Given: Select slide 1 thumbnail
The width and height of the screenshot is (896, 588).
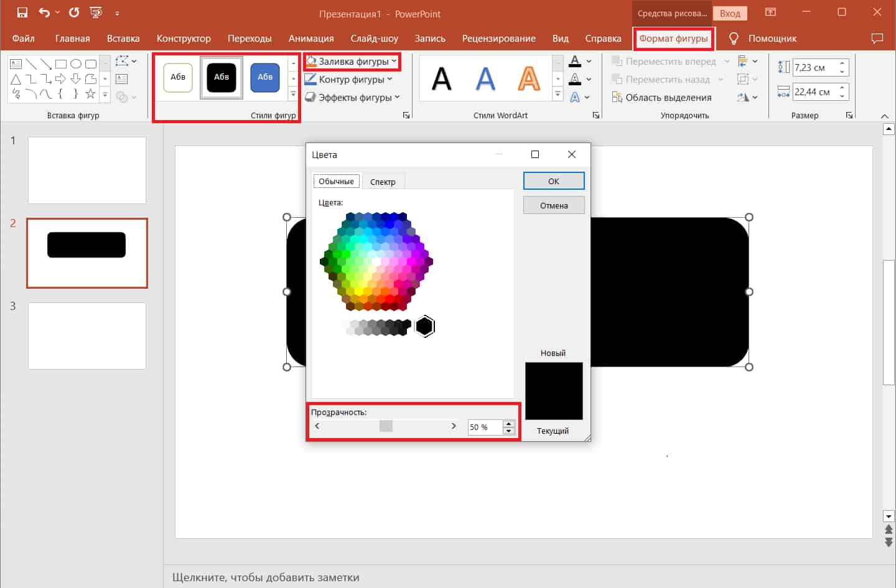Looking at the screenshot, I should click(x=87, y=170).
